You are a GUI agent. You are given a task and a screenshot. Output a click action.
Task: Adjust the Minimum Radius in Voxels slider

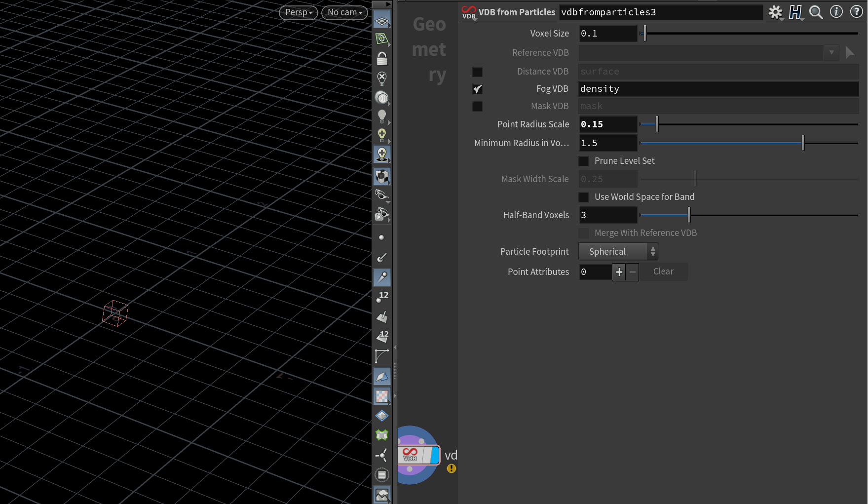pos(749,143)
